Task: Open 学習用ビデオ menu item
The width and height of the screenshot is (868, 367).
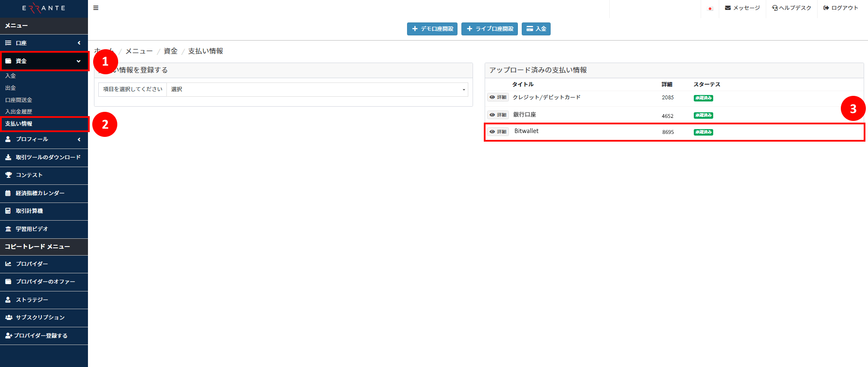Action: click(44, 229)
